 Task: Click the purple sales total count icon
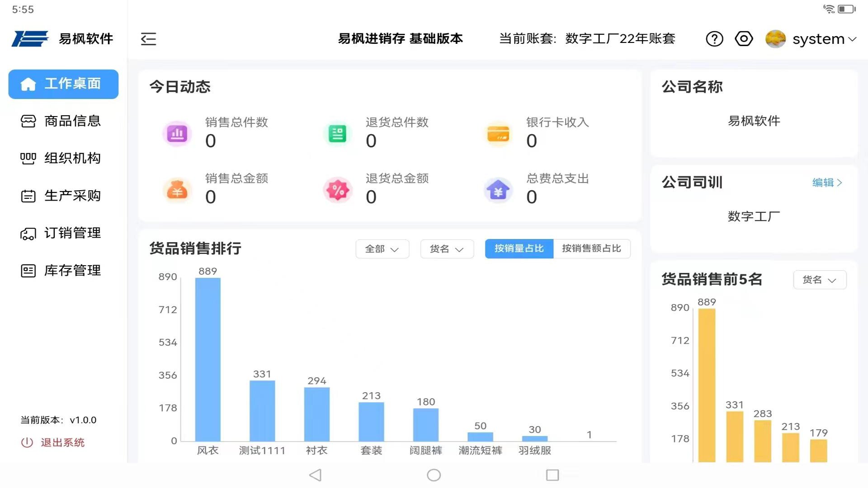tap(177, 134)
